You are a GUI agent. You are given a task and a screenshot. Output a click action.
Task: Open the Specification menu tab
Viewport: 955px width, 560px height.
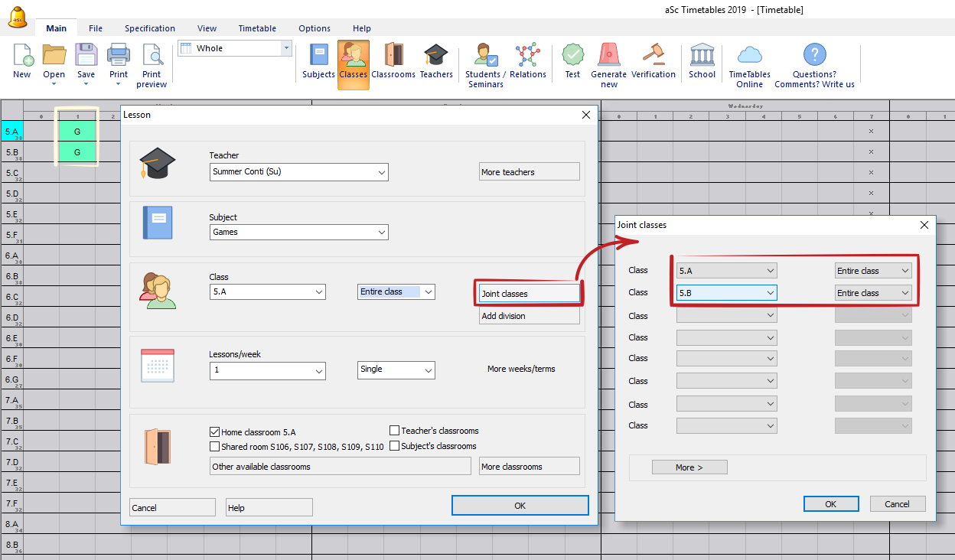click(x=150, y=28)
